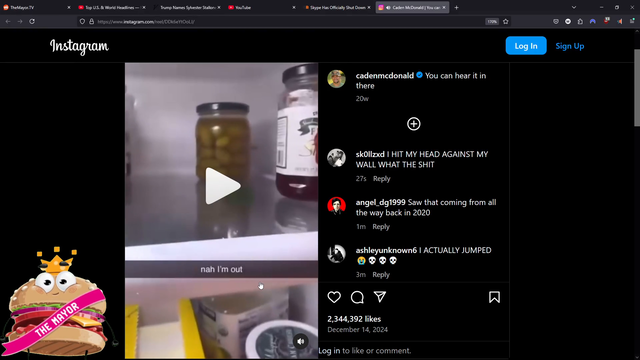Viewport: 640px width, 360px height.
Task: Open the Instagram logo home link
Action: pyautogui.click(x=79, y=47)
